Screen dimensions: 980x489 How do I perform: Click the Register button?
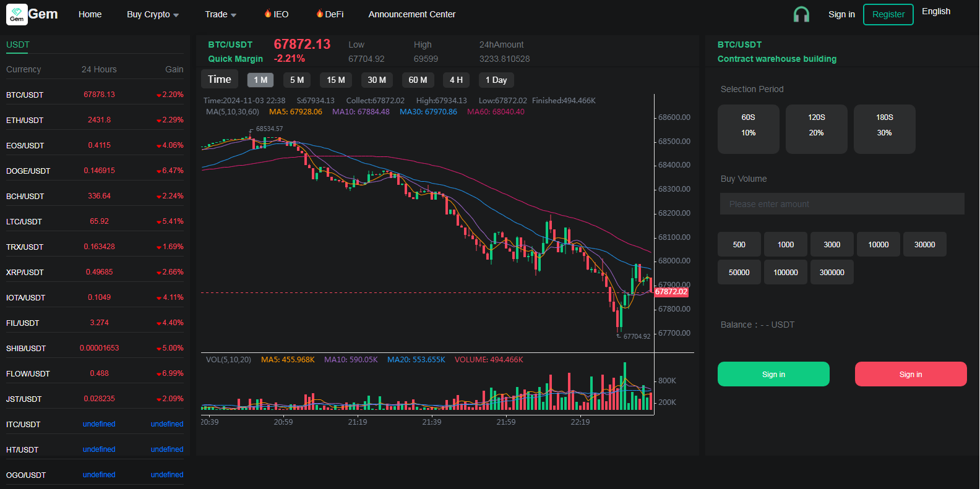(x=888, y=14)
